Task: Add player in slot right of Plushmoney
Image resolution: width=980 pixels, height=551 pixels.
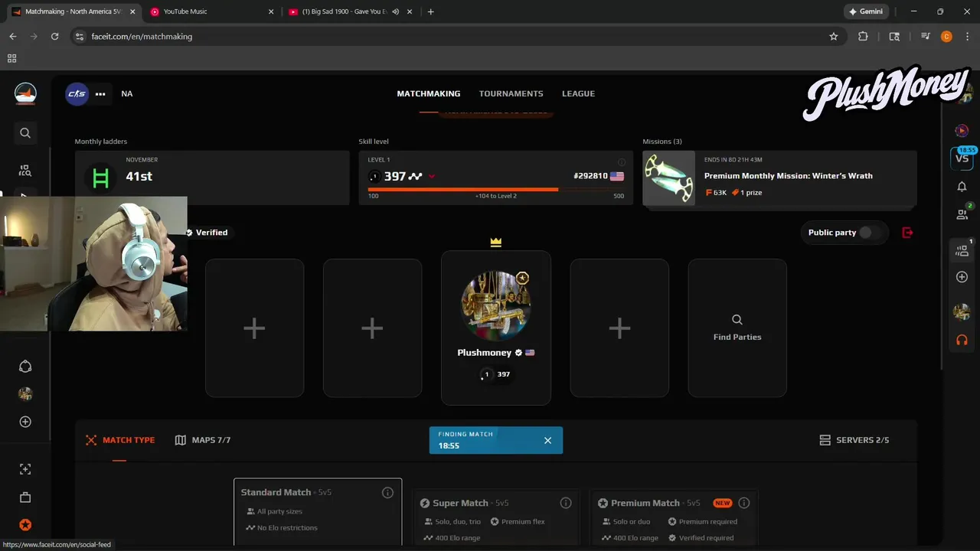Action: pyautogui.click(x=619, y=328)
